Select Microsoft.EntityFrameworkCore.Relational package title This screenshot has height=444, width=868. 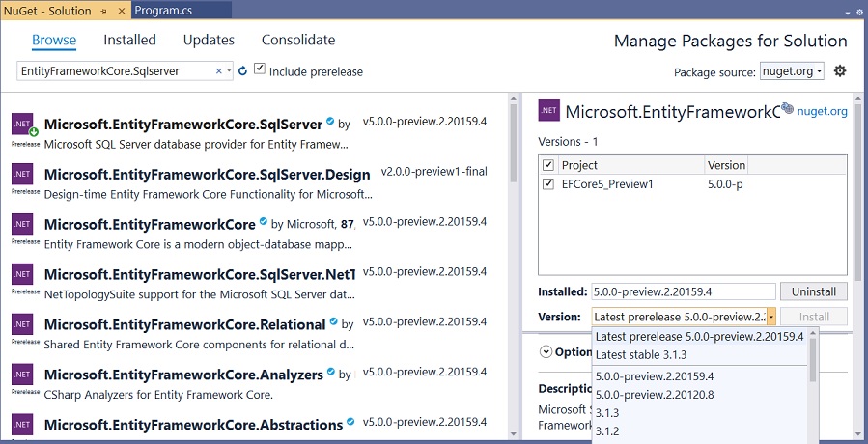[x=184, y=324]
